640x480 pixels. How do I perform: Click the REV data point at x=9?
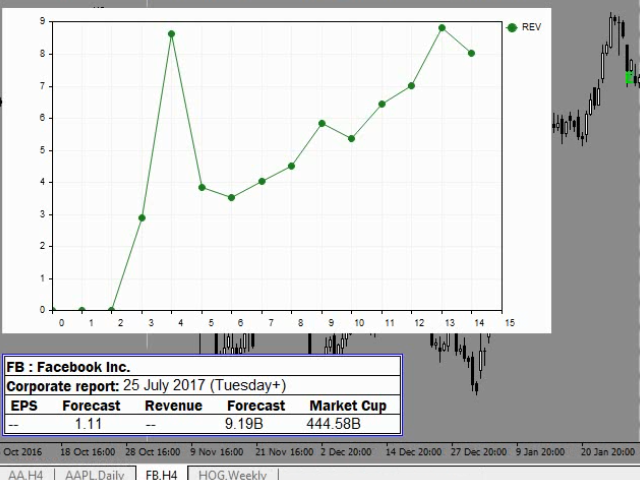pos(322,123)
